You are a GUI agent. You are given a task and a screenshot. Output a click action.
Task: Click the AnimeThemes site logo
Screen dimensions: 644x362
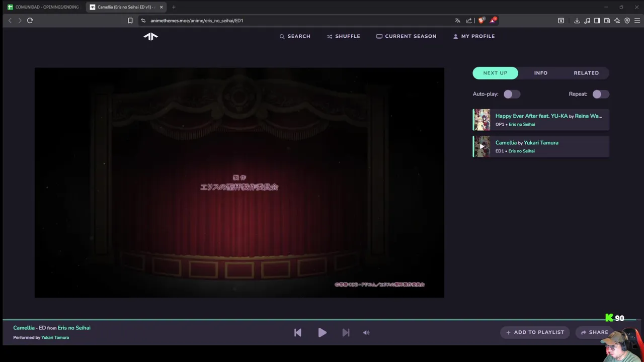tap(150, 36)
